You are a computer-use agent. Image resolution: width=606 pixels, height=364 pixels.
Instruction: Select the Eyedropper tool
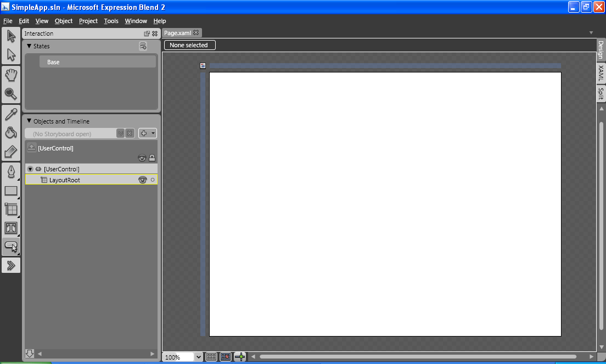(11, 114)
